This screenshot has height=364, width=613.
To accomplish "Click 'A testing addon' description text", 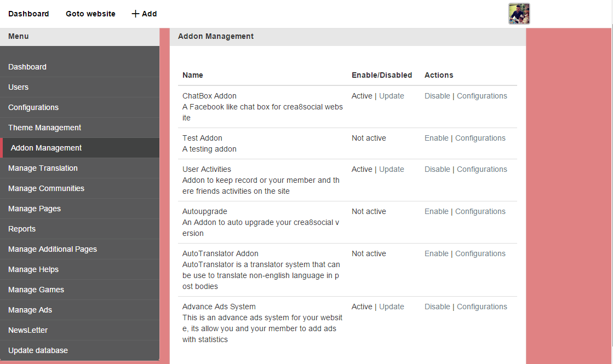I will (x=209, y=149).
